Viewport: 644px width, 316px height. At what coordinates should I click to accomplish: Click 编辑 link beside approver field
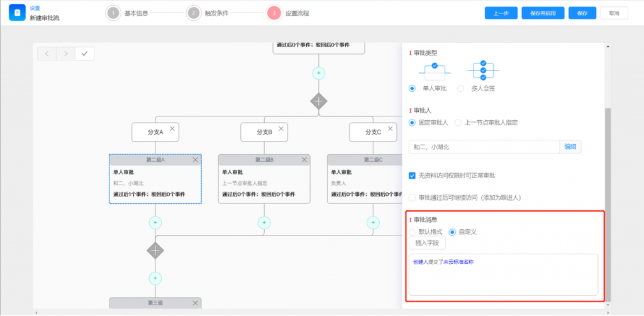click(x=570, y=147)
